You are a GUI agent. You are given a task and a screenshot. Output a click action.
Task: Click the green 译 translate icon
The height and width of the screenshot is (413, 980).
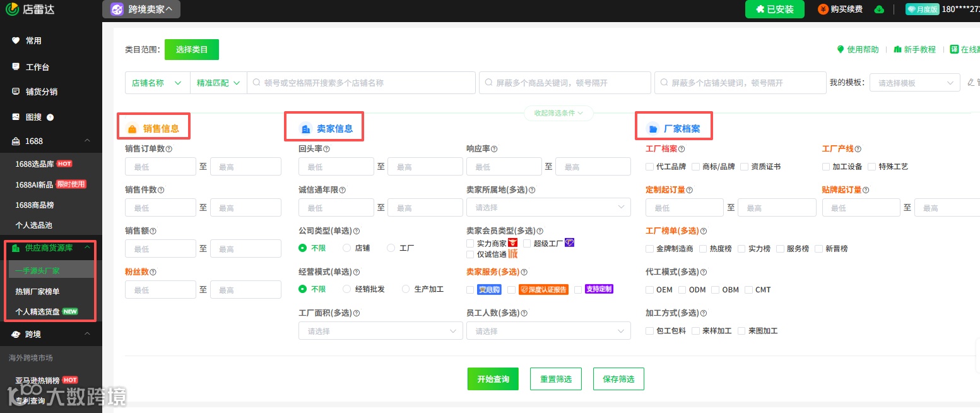954,49
